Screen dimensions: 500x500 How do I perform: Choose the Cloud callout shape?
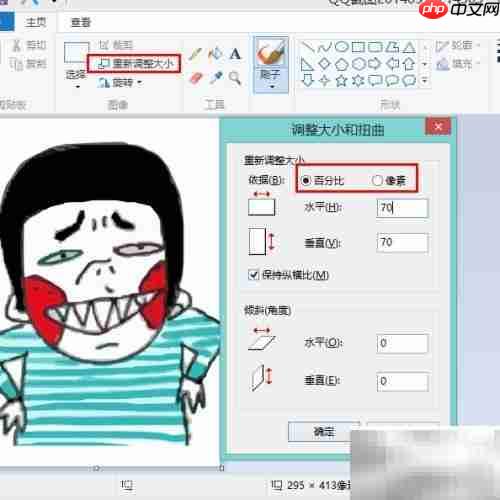click(x=409, y=80)
